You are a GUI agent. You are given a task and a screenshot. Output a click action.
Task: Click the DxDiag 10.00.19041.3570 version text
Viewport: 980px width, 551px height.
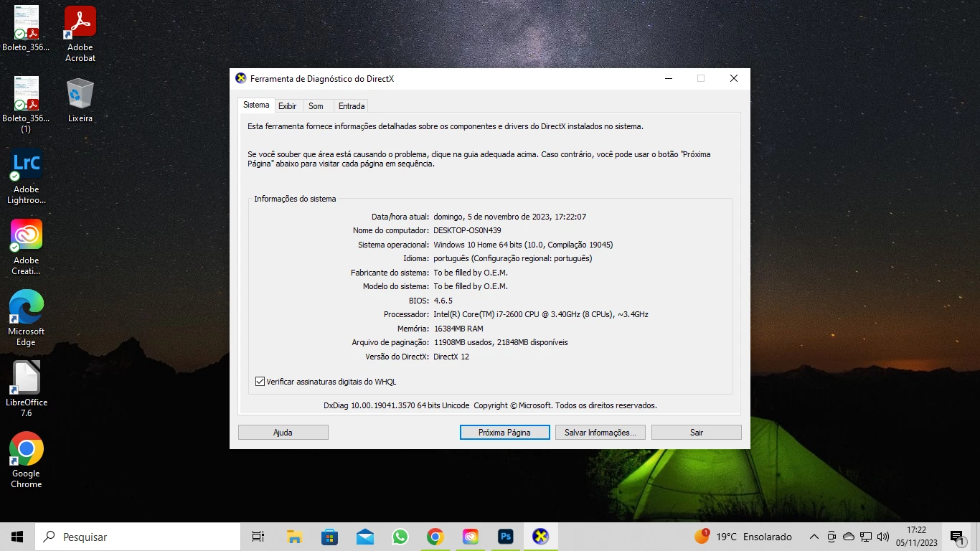pyautogui.click(x=396, y=405)
